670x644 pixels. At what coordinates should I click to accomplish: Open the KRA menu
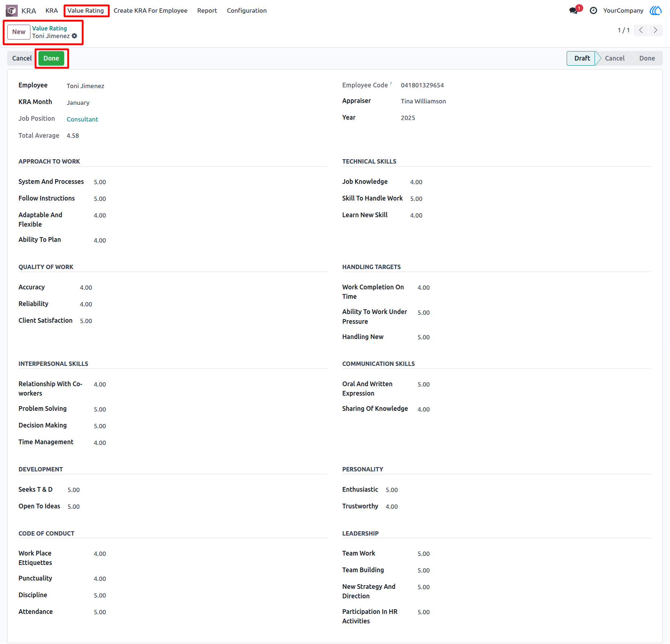[x=51, y=11]
